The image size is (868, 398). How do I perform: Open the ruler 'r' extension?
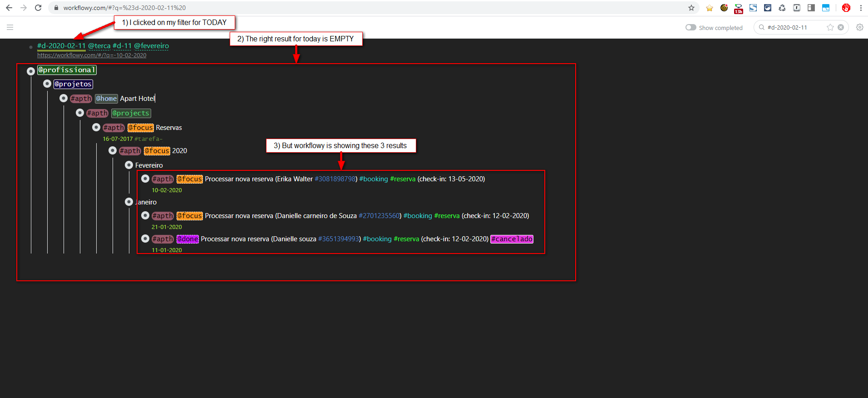coord(797,8)
